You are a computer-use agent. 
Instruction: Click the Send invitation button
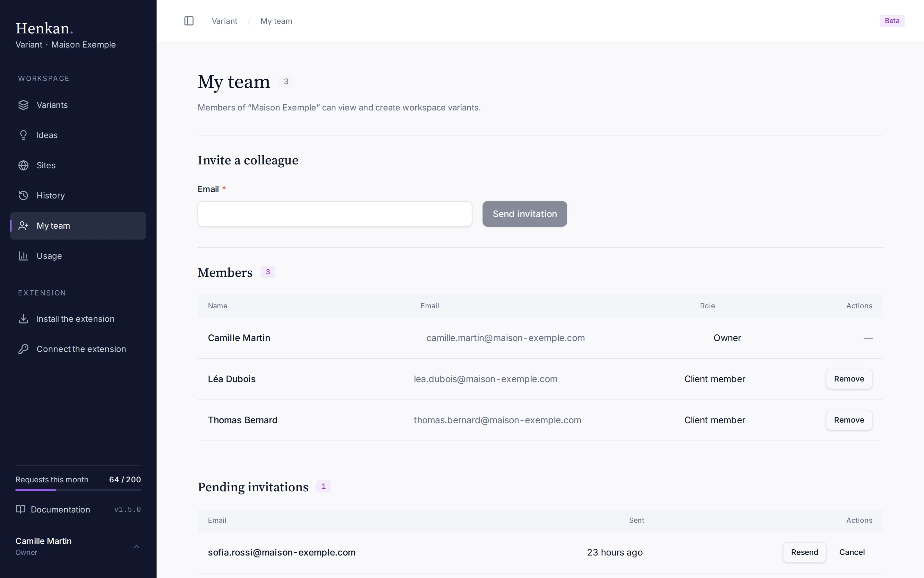click(x=525, y=214)
